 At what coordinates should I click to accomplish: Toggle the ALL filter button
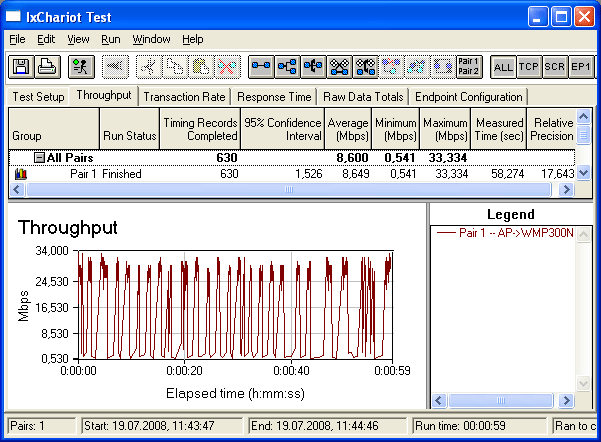503,67
